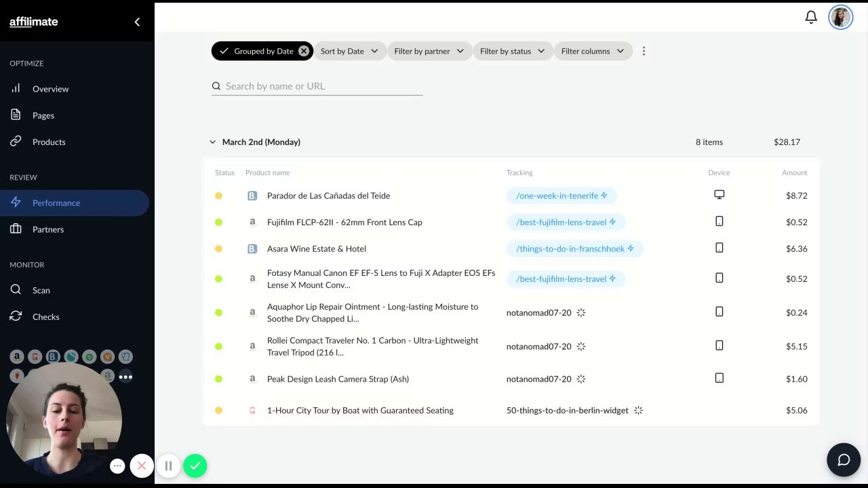Remove the Grouped by Date filter
Screen dimensions: 868x488
pos(304,51)
